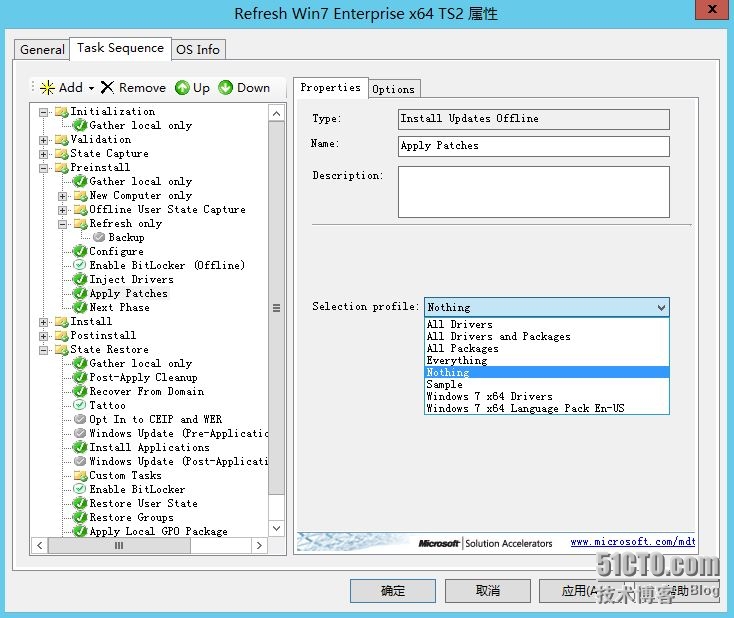Collapse the State Restore tree node
734x618 pixels.
tap(44, 351)
